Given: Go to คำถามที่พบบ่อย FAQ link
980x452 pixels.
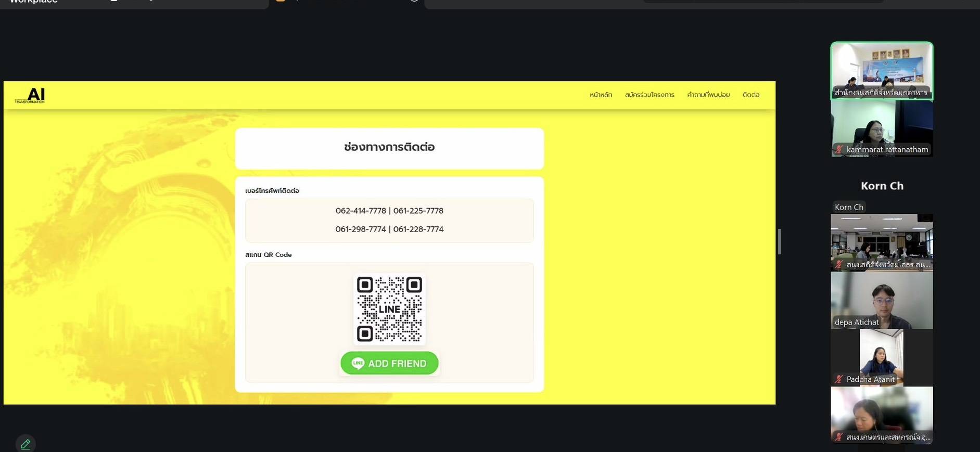Looking at the screenshot, I should pos(708,95).
